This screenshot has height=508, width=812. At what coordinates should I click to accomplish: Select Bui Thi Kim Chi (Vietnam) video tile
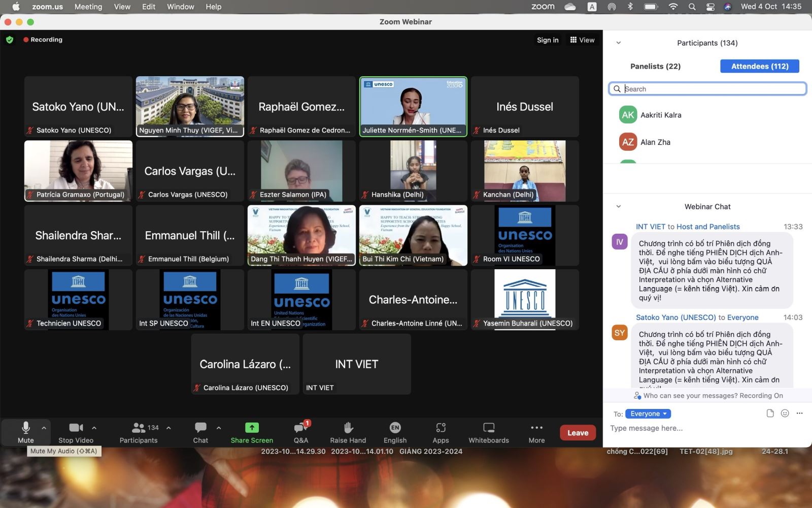click(x=413, y=235)
